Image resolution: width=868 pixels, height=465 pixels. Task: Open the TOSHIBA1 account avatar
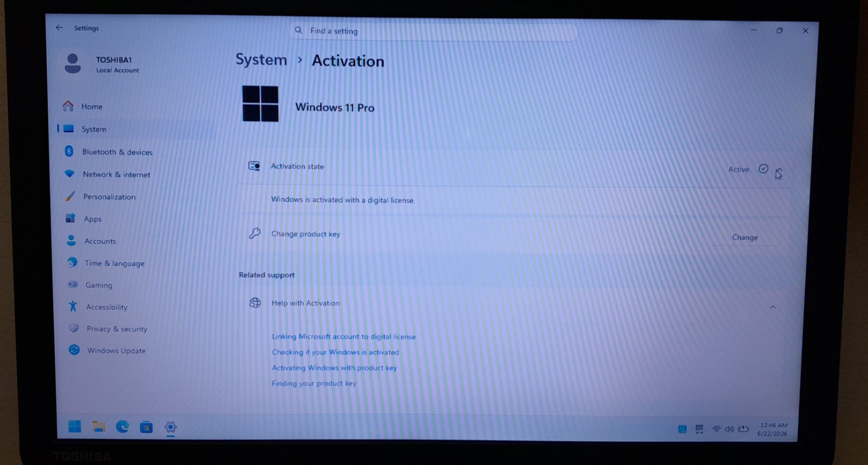click(x=73, y=63)
